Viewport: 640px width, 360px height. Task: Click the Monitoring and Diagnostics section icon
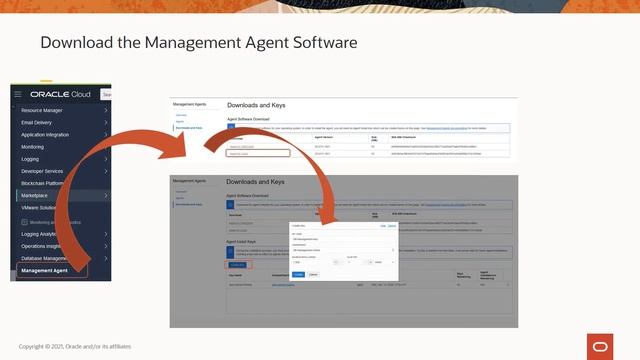pos(24,222)
